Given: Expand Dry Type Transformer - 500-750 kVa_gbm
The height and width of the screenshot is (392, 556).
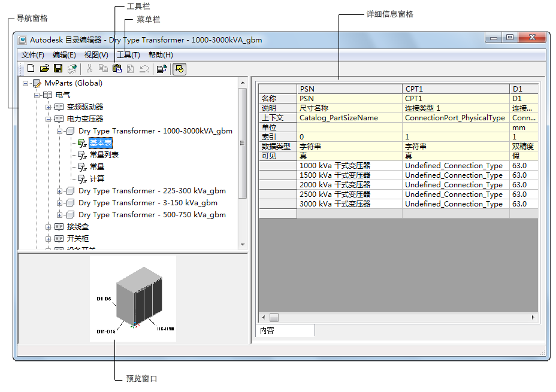Looking at the screenshot, I should tap(59, 215).
